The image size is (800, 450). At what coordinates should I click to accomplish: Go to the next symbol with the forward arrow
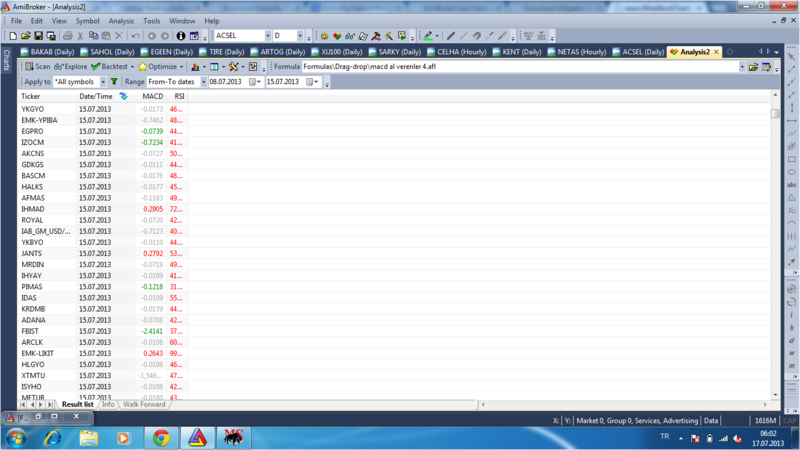click(164, 36)
